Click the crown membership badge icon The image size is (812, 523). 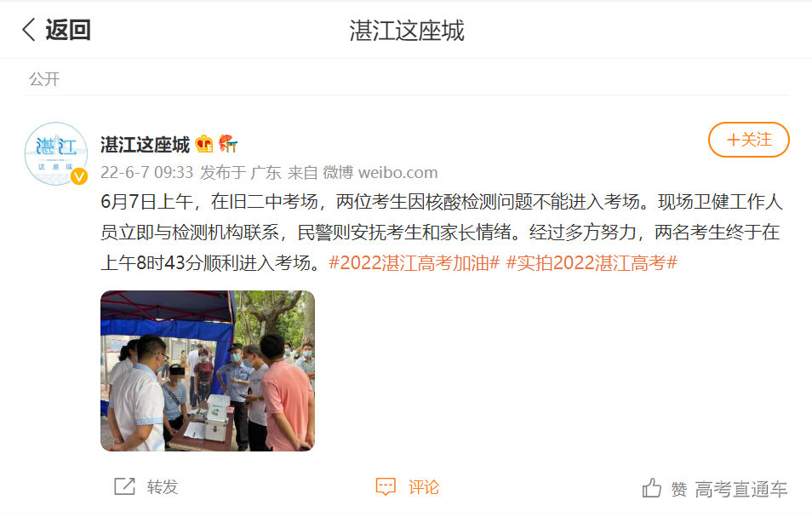pos(204,144)
